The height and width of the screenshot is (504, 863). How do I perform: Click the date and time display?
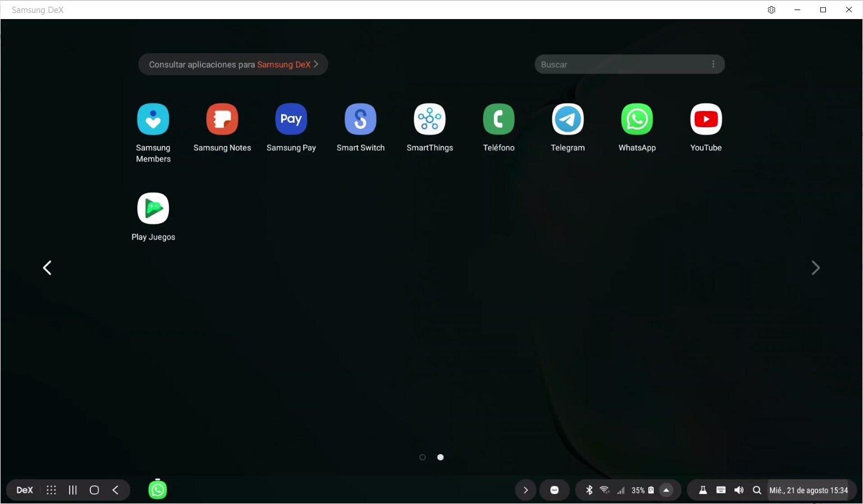(809, 490)
